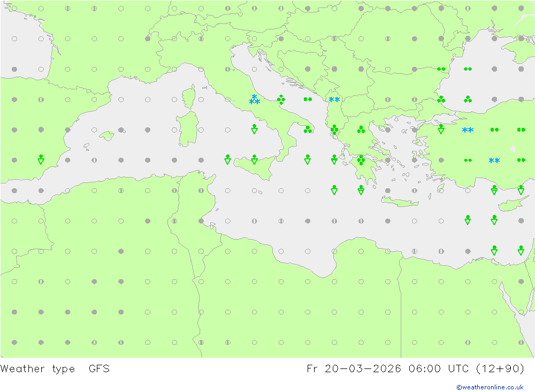Image resolution: width=535 pixels, height=392 pixels.
Task: Click the three-dot rain symbol on Bulgaria's coast
Action: 441,99
